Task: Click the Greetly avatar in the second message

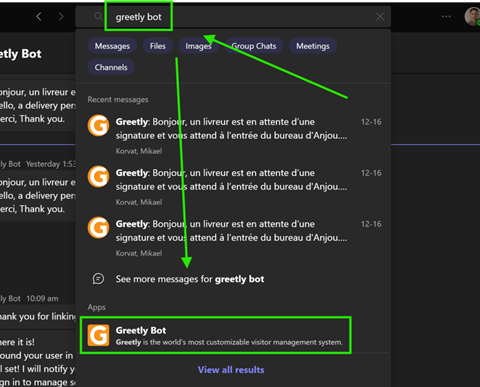Action: click(x=98, y=177)
